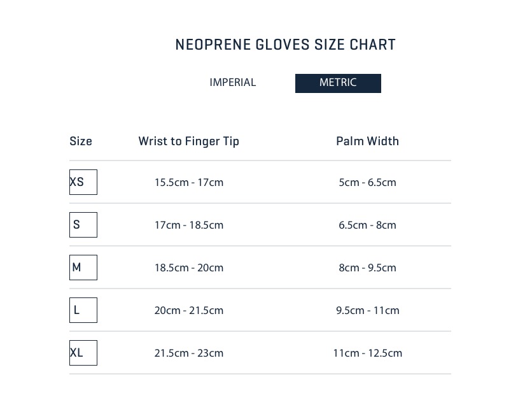Click the 5cm - 6.5cm palm width

tap(367, 183)
